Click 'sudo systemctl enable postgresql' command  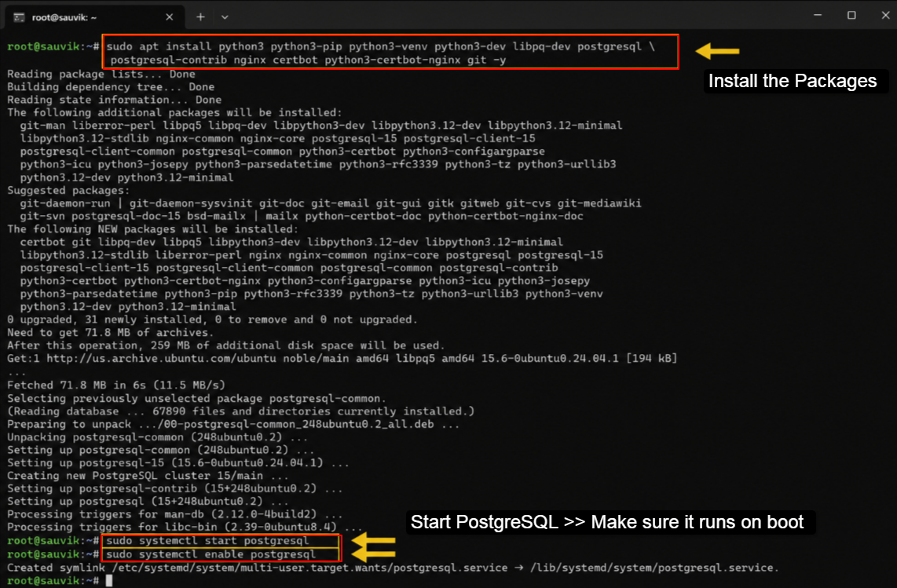pos(211,554)
